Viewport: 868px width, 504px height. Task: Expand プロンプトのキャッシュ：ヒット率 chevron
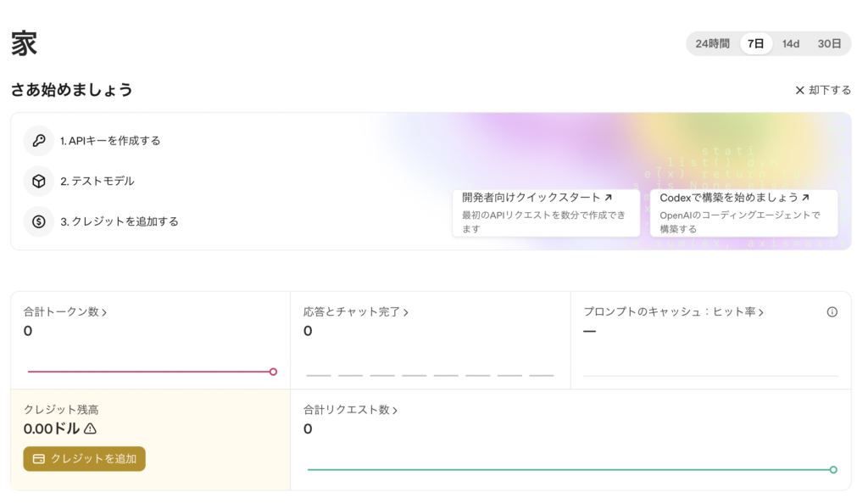761,313
